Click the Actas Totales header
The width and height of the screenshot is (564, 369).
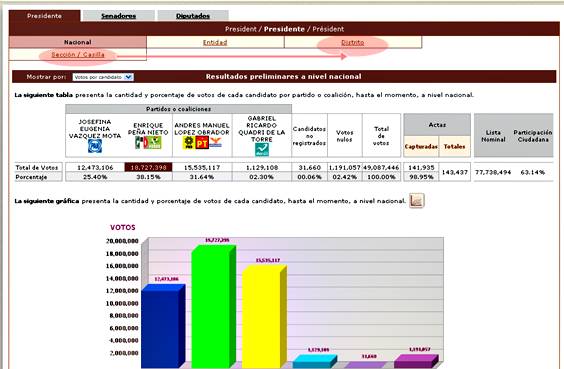coord(454,146)
